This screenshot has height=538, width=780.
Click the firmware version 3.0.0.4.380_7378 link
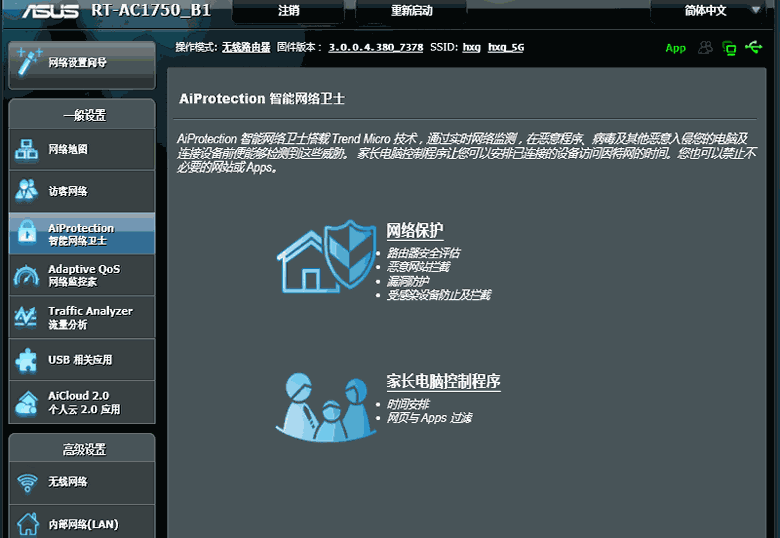coord(376,47)
